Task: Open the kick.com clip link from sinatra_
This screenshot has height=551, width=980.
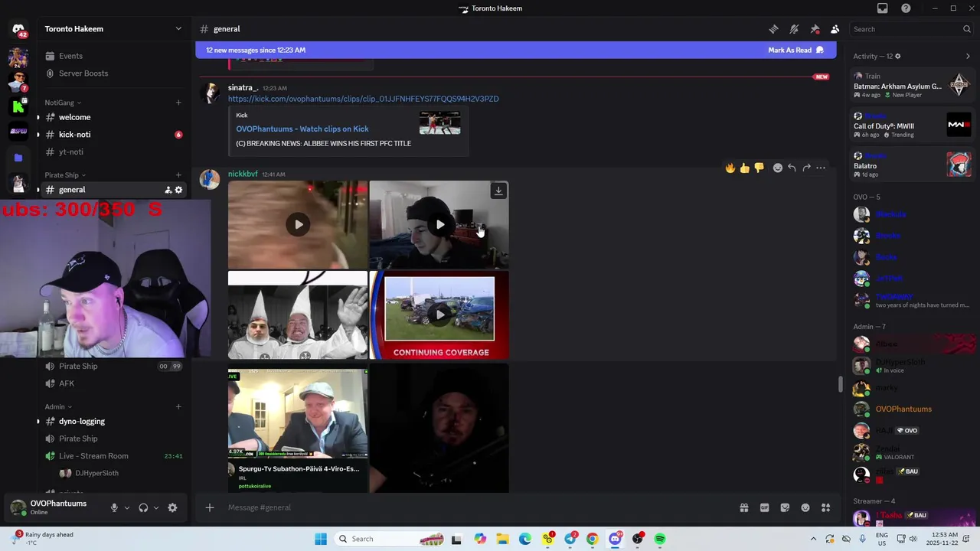Action: [363, 99]
